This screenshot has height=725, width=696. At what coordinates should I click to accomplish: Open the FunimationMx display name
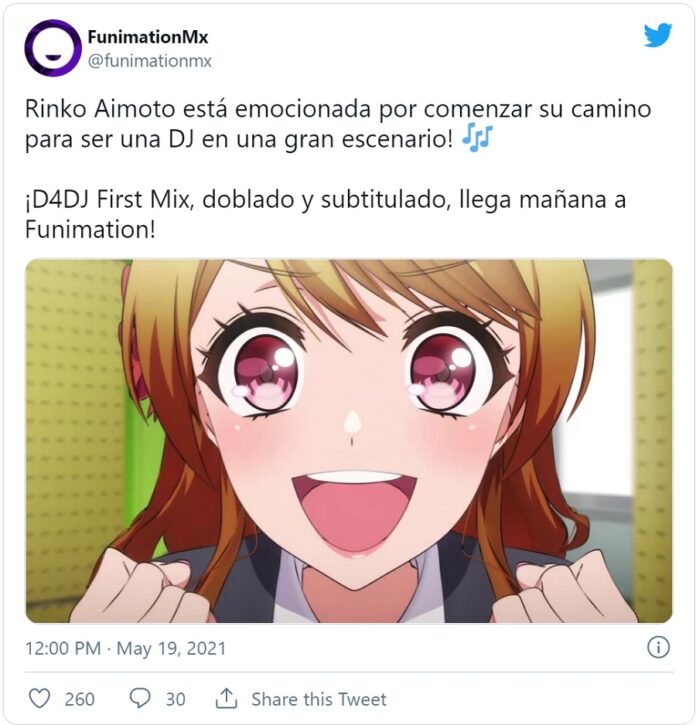pos(148,37)
